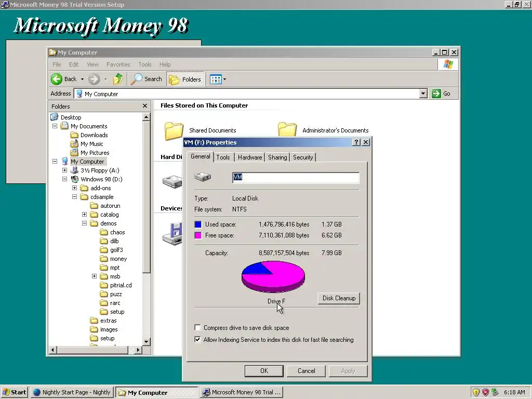
Task: Switch to Nightly Start Page taskbar item
Action: (x=71, y=392)
